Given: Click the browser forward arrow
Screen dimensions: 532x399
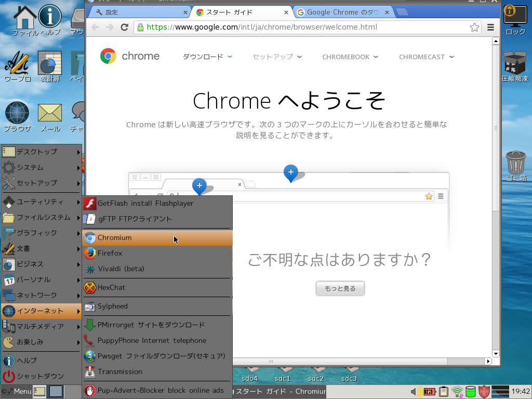Looking at the screenshot, I should click(110, 27).
